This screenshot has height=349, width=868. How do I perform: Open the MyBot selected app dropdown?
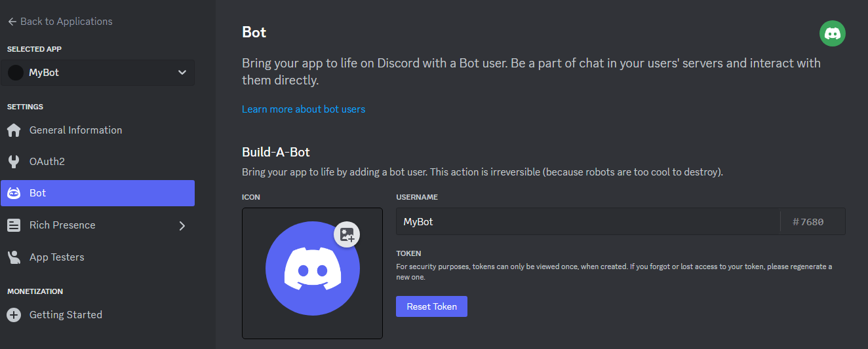[98, 73]
